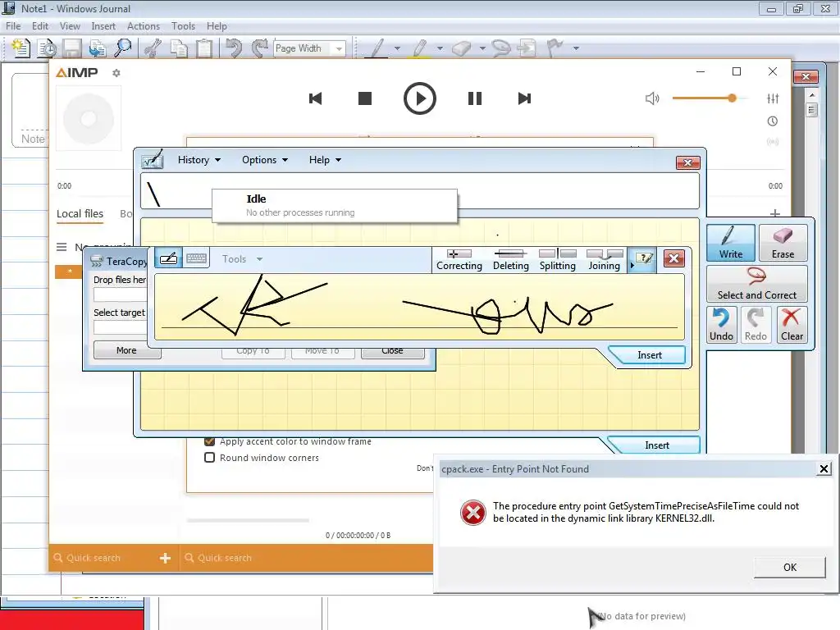
Task: Click the Copy icon in Journal toolbar
Action: pos(178,48)
